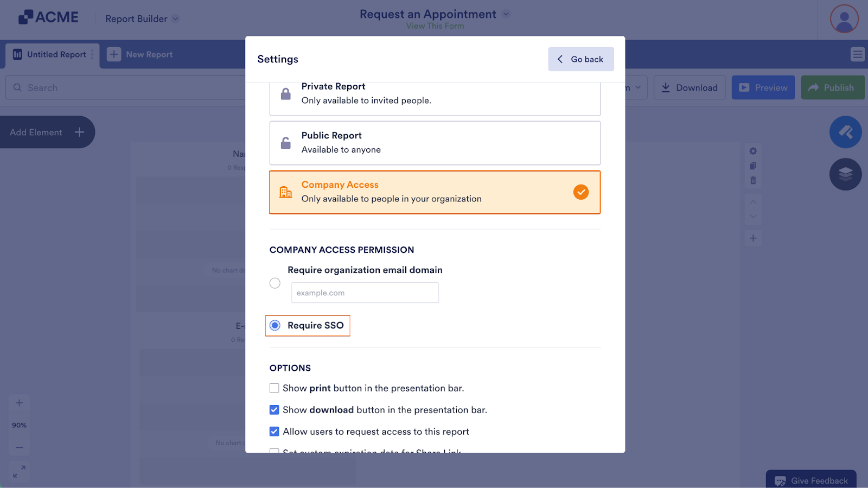Open the hamburger list menu icon
This screenshot has width=868, height=488.
(857, 54)
